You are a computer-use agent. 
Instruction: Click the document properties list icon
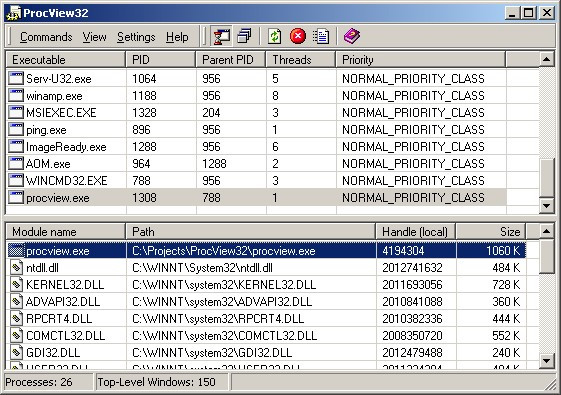(321, 36)
